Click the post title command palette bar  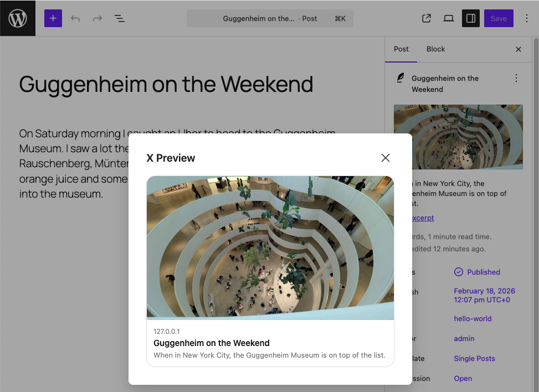pos(270,18)
